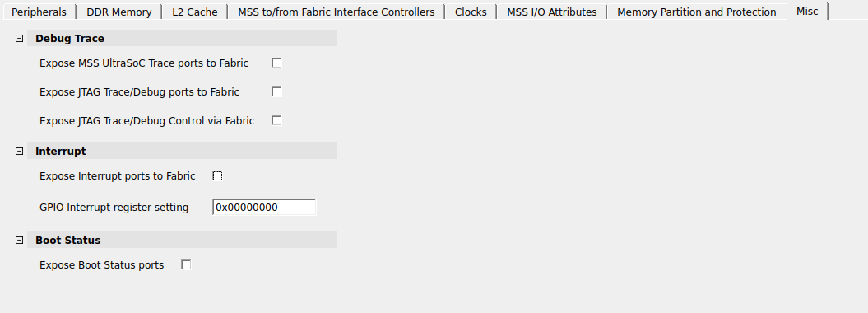Click the GPIO Interrupt register setting field
The image size is (868, 313).
click(x=264, y=208)
